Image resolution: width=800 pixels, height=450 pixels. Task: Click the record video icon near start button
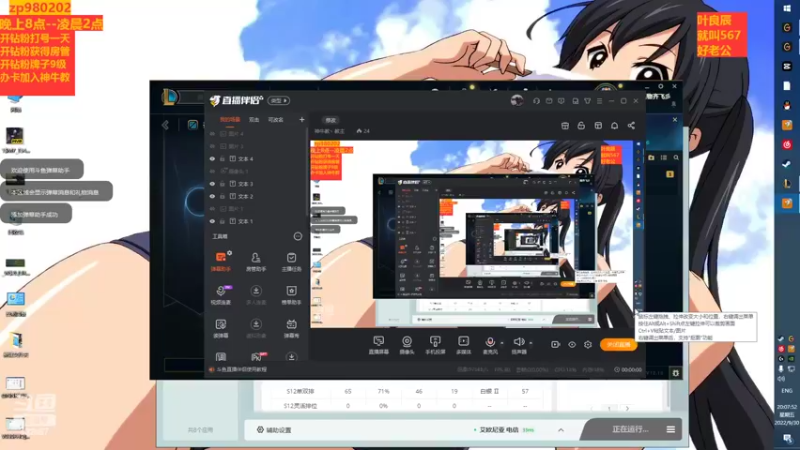click(556, 344)
